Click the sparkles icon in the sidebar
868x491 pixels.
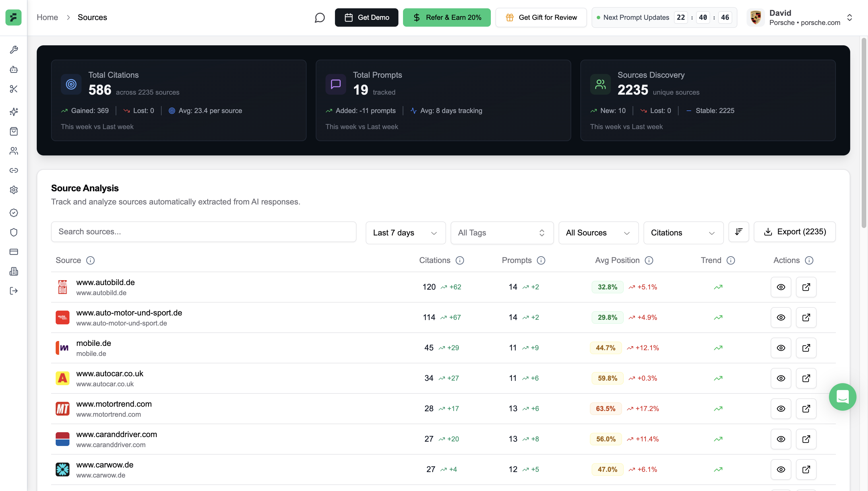13,112
